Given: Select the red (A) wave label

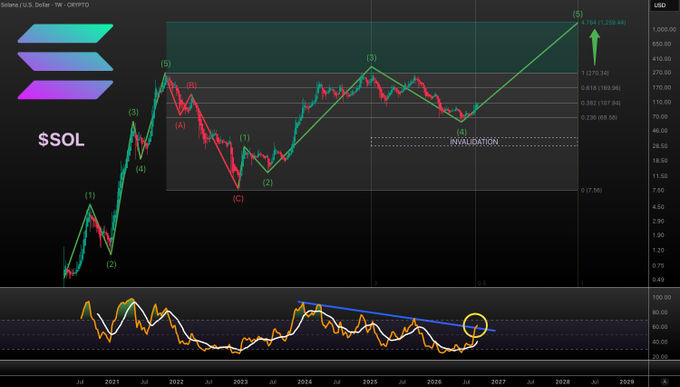Looking at the screenshot, I should point(180,125).
